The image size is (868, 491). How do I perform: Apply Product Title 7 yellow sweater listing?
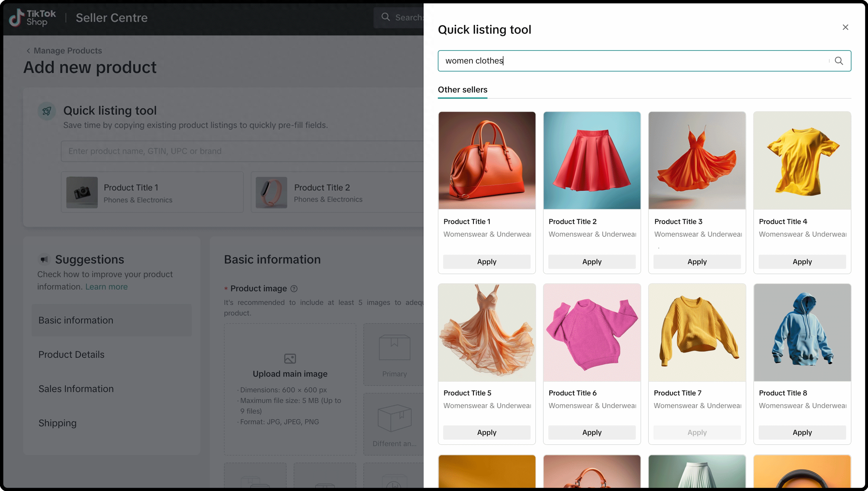point(697,432)
